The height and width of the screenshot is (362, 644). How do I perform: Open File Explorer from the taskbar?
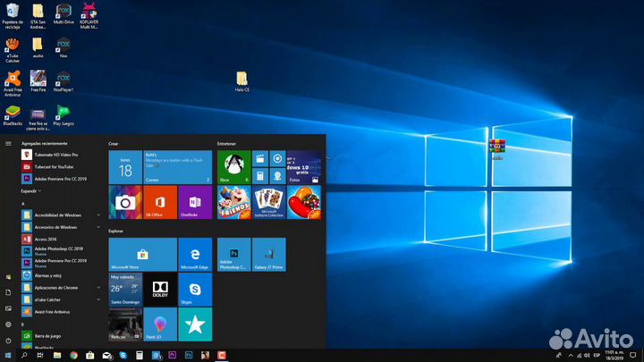pos(57,355)
